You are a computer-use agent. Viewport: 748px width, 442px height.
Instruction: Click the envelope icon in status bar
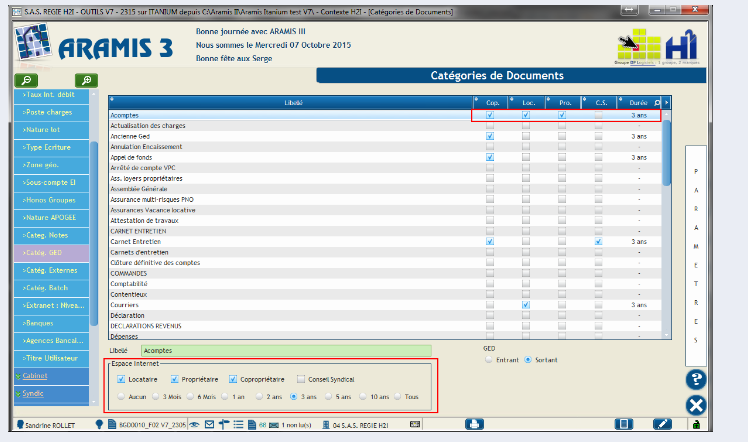click(x=208, y=424)
